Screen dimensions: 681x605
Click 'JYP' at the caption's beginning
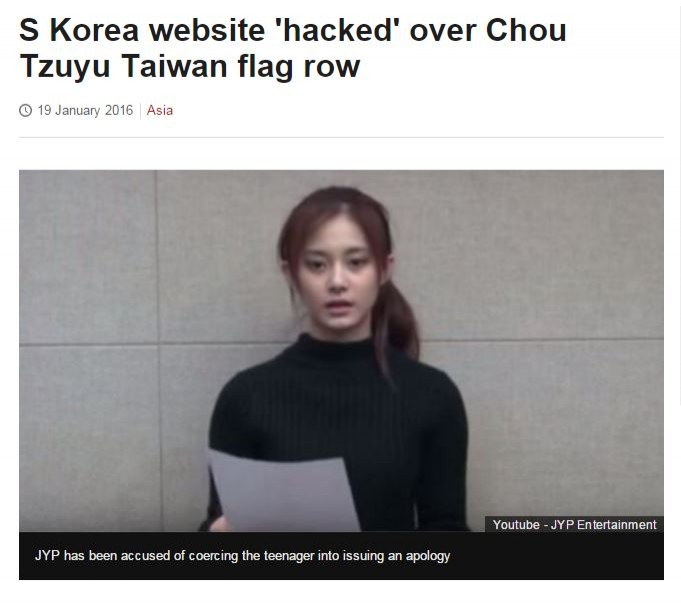pyautogui.click(x=47, y=555)
